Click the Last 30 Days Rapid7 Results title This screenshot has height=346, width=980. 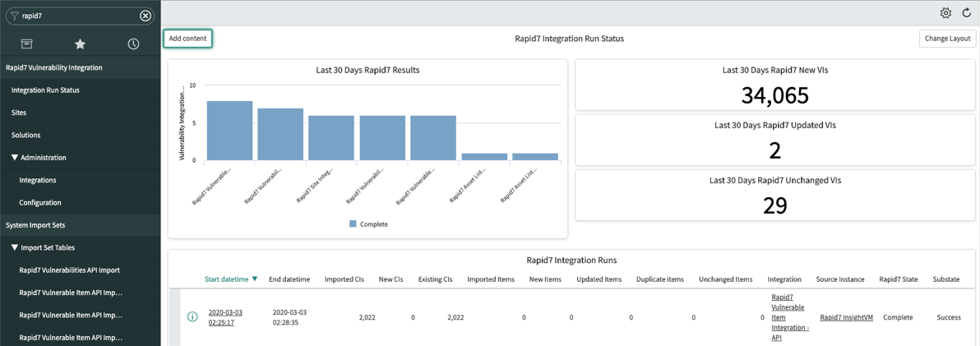coord(367,70)
